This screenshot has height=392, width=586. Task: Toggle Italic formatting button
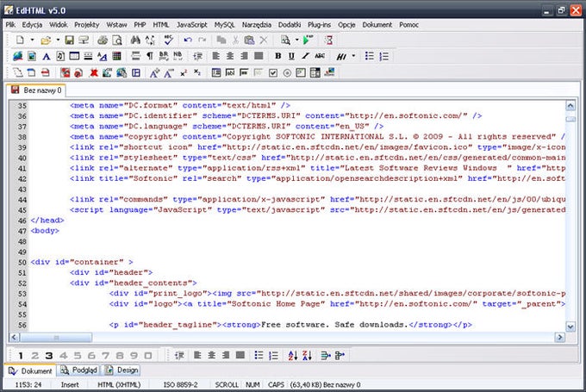point(305,56)
